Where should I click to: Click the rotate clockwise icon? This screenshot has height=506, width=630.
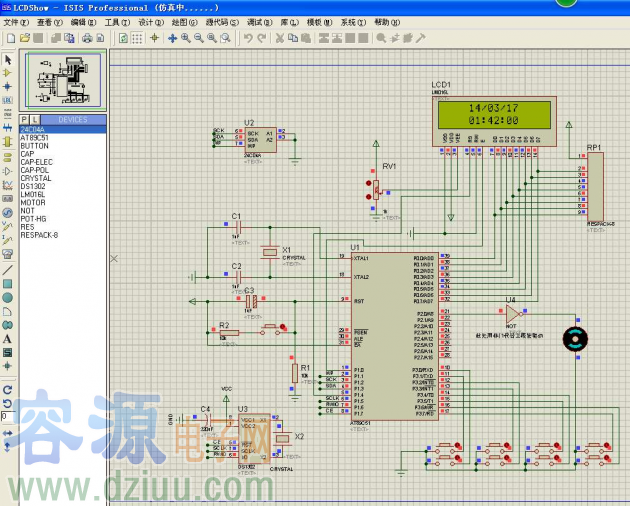click(x=7, y=389)
